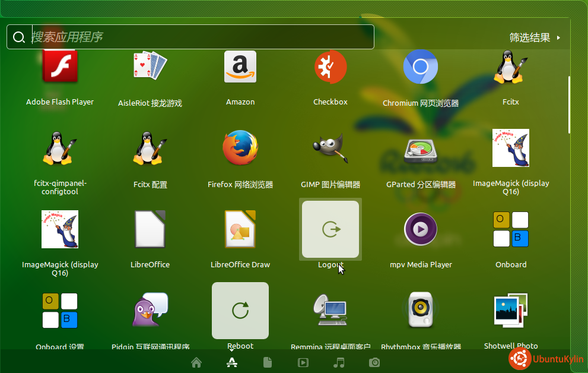This screenshot has width=588, height=373.
Task: Switch to the Music lens tab
Action: (339, 362)
